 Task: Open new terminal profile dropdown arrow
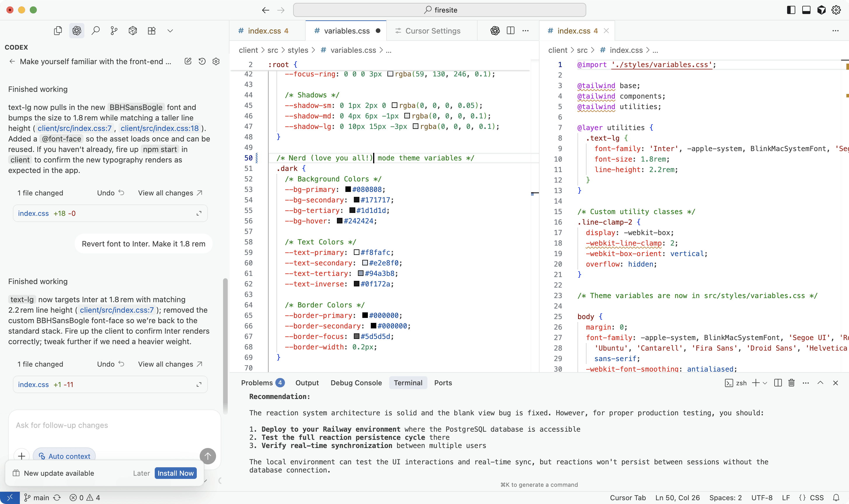(765, 383)
